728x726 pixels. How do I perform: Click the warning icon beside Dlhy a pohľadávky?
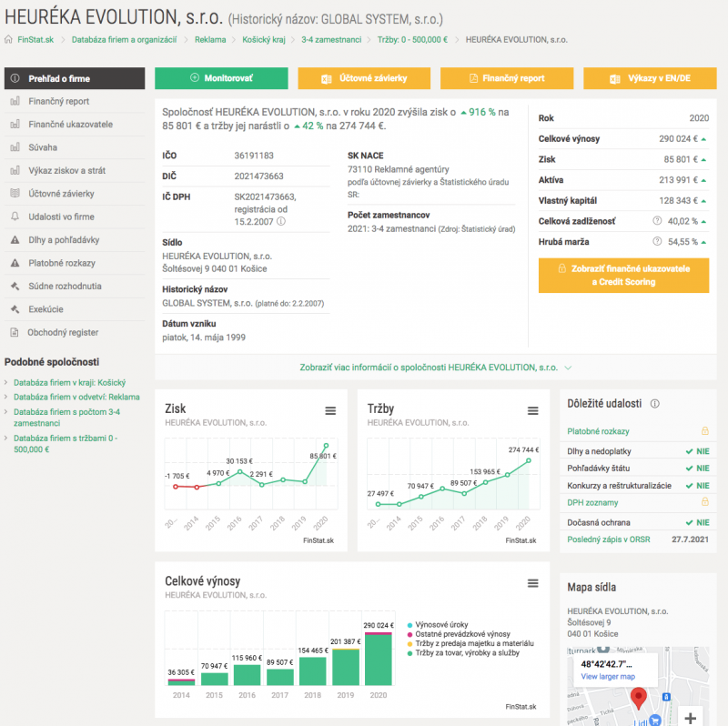pyautogui.click(x=15, y=240)
